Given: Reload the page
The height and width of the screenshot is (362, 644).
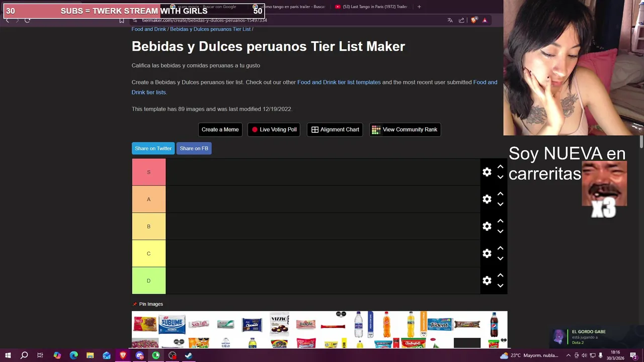Looking at the screenshot, I should (x=27, y=20).
